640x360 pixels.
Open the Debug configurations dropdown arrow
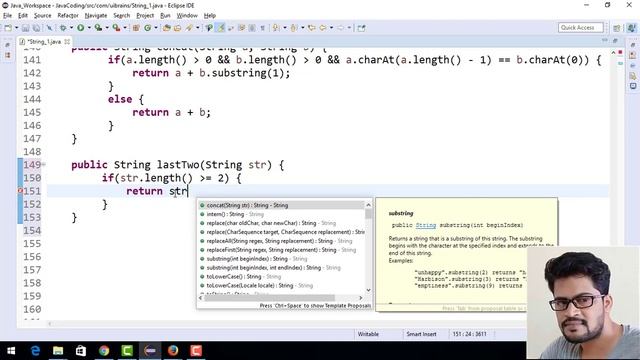point(71,28)
